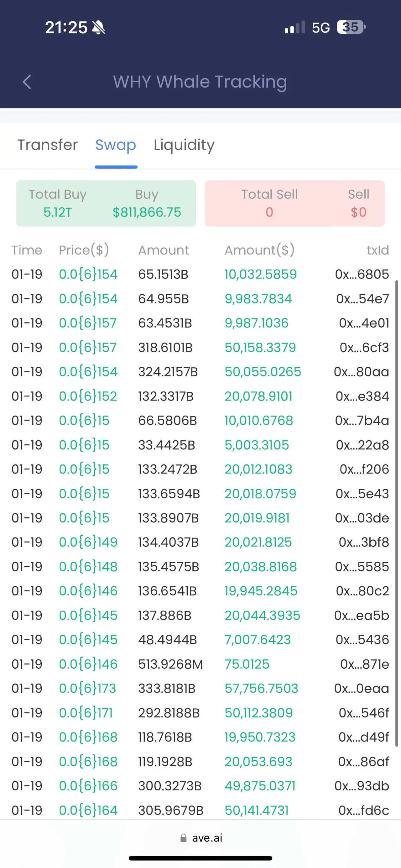
Task: Tap the muted bell icon in status bar
Action: (98, 27)
